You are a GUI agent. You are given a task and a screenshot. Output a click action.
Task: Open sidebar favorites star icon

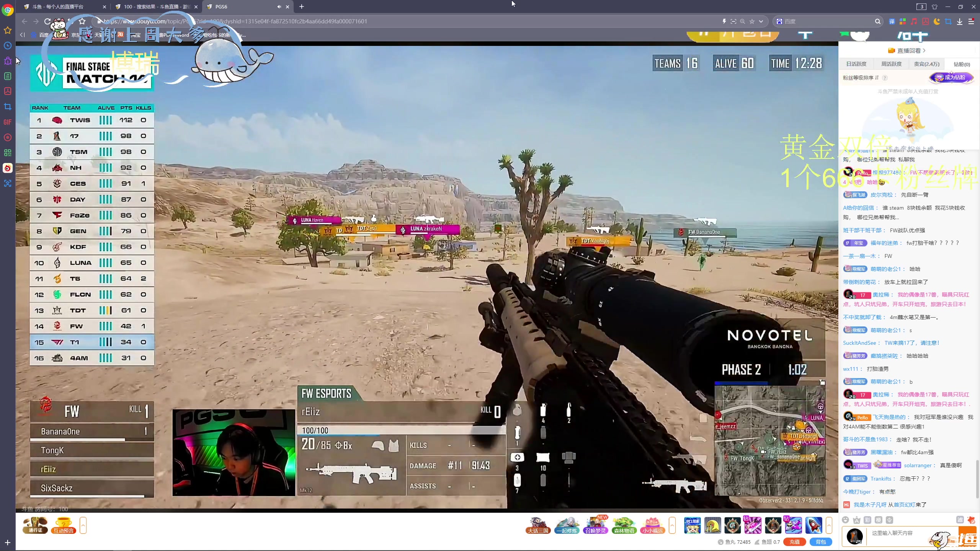tap(8, 30)
